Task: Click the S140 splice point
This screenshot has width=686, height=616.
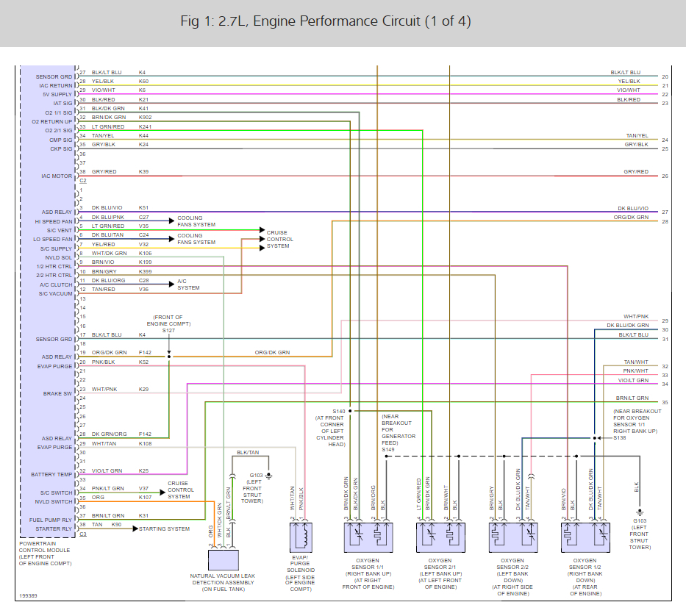Action: pyautogui.click(x=350, y=411)
